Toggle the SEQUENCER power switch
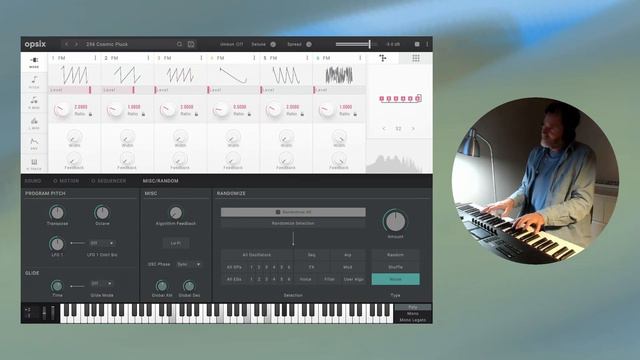Image resolution: width=640 pixels, height=360 pixels. pos(93,181)
